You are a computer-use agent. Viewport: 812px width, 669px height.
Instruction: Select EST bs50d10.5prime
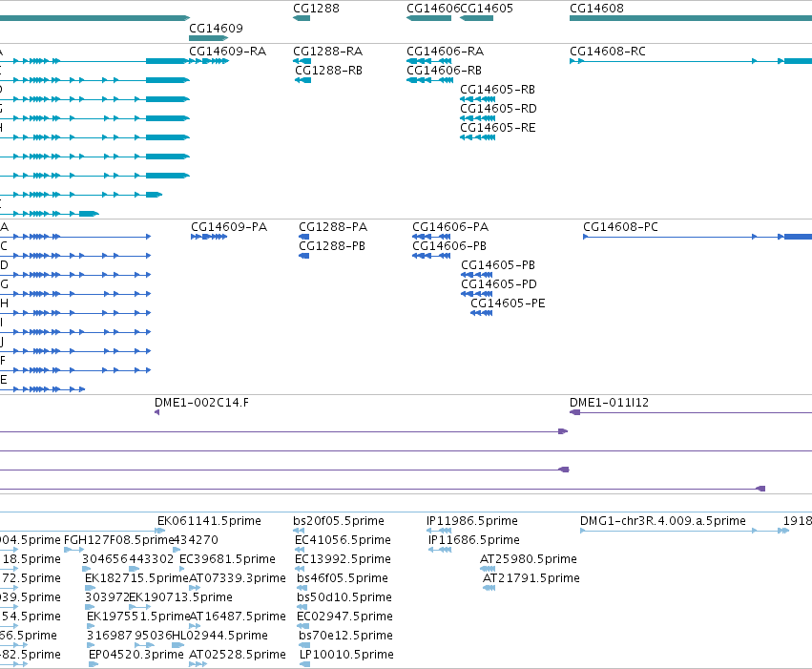click(344, 597)
